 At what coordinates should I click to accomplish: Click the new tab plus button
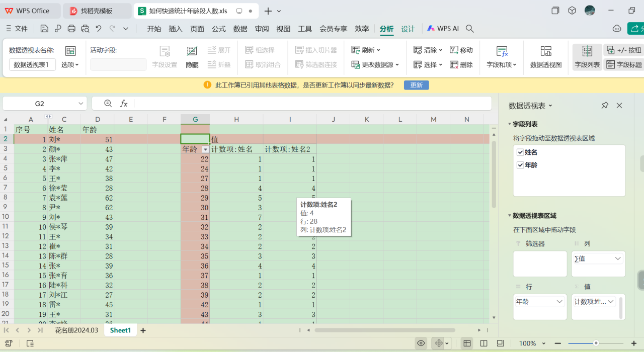tap(268, 11)
